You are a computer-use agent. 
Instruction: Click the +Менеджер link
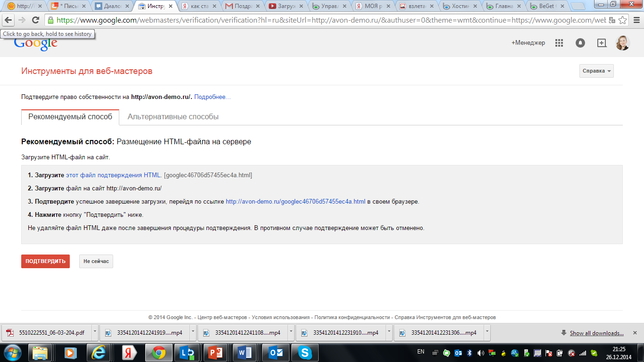528,43
